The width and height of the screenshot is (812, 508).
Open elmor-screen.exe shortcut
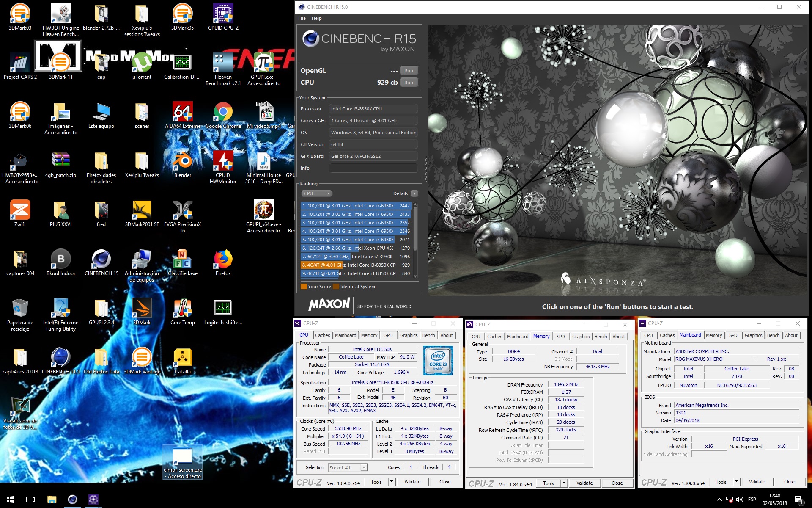coord(182,462)
